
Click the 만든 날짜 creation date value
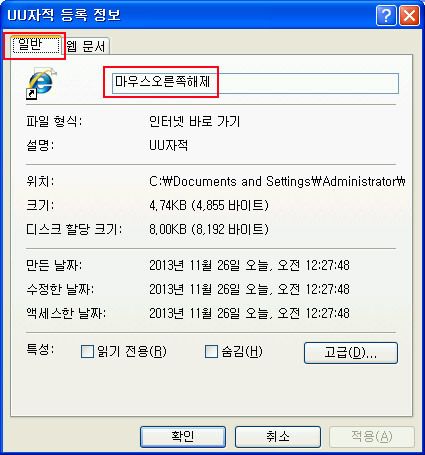(249, 265)
